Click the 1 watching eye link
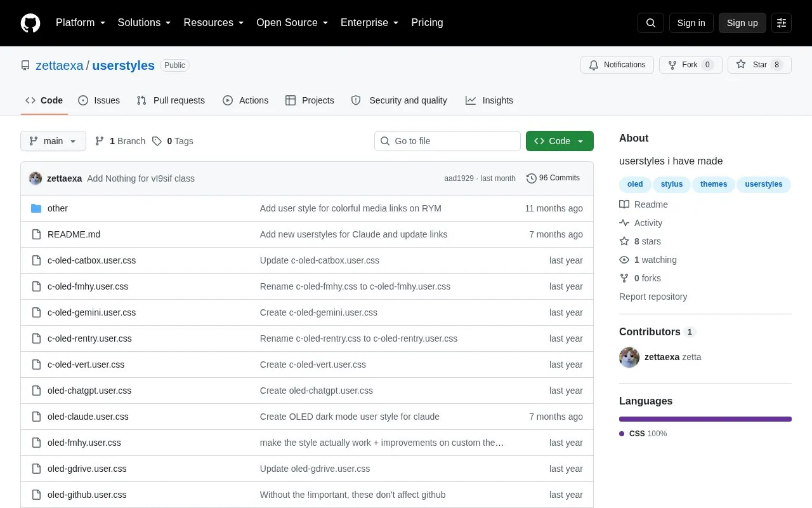This screenshot has width=812, height=508. [648, 260]
